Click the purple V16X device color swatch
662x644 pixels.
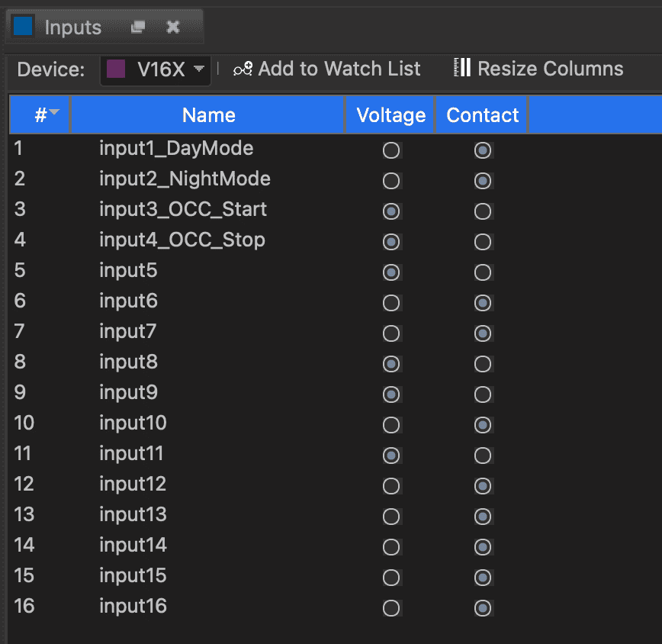116,69
